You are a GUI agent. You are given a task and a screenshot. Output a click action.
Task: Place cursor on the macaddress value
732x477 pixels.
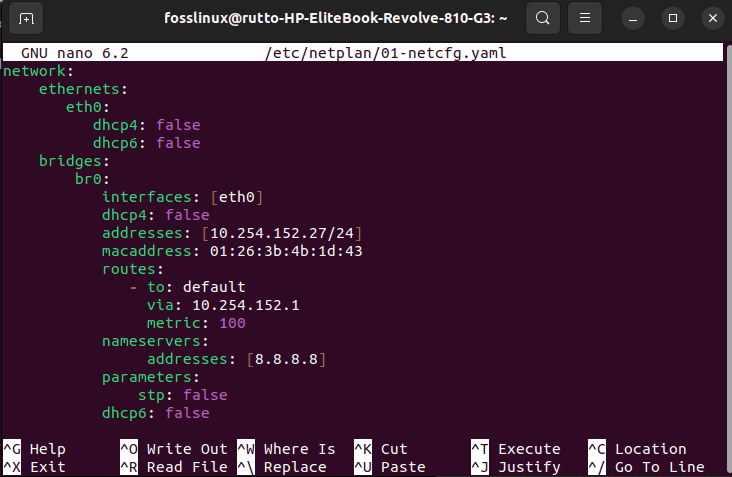click(285, 251)
